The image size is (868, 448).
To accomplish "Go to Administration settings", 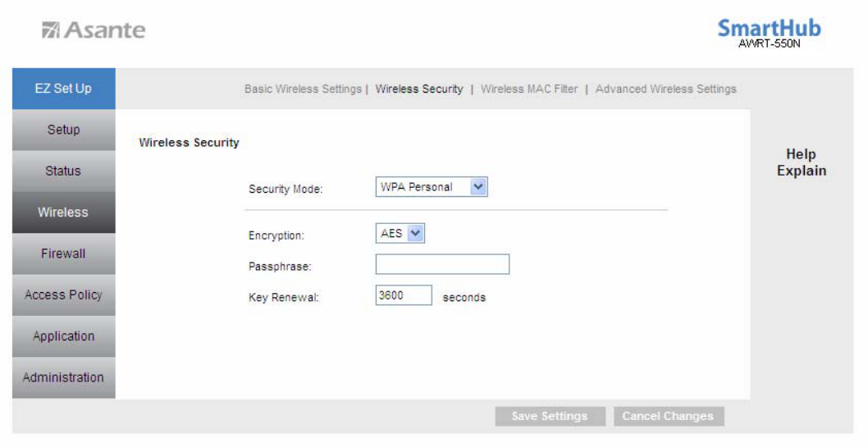I will (63, 377).
